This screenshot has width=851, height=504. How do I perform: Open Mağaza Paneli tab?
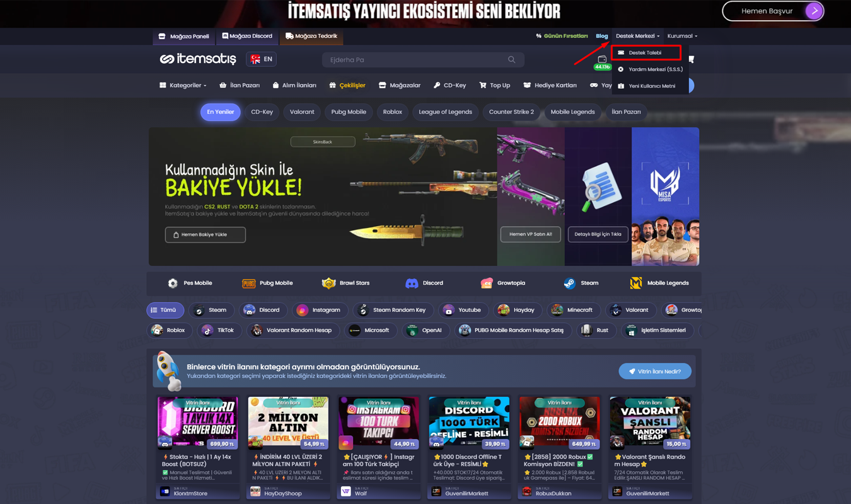pyautogui.click(x=184, y=37)
